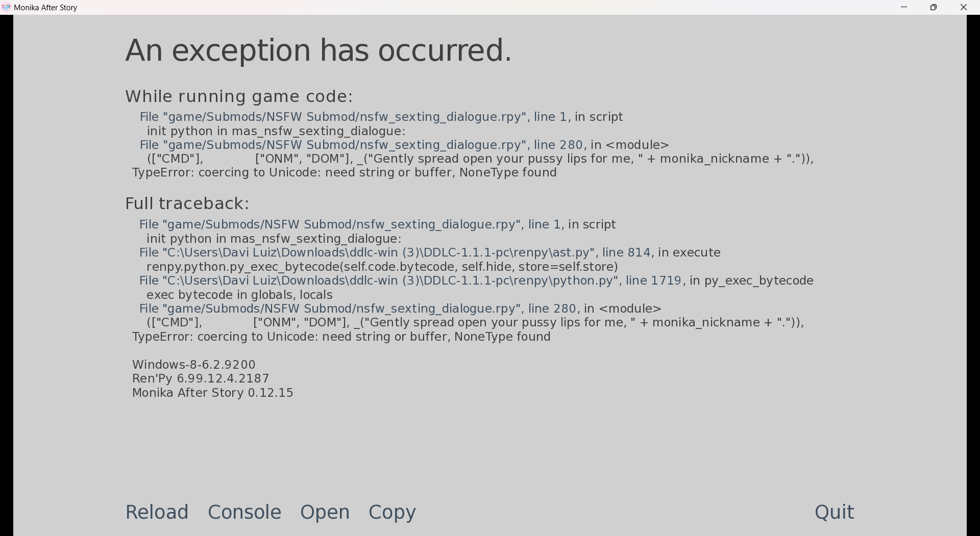
Task: Select the Monika After Story 0.12.15 version text
Action: (212, 393)
